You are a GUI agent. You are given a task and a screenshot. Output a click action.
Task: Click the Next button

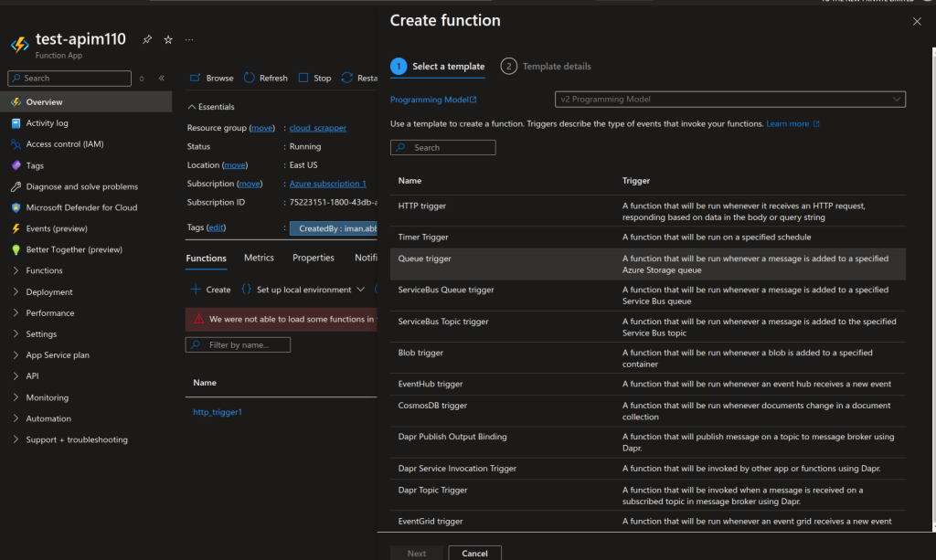417,553
